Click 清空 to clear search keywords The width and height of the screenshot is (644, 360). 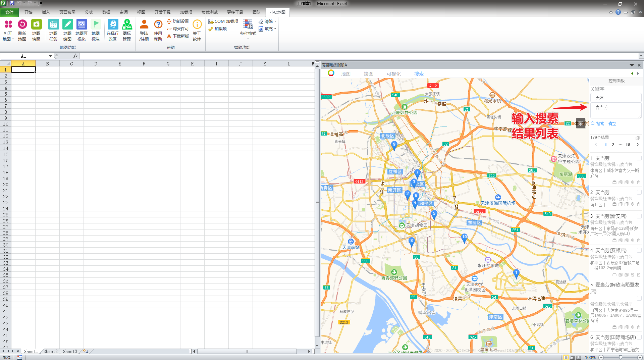[612, 123]
